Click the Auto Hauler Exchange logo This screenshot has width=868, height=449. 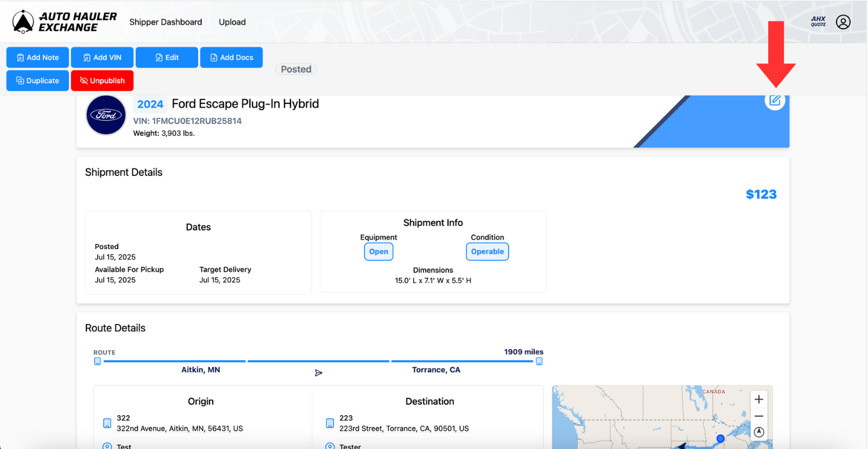click(64, 22)
